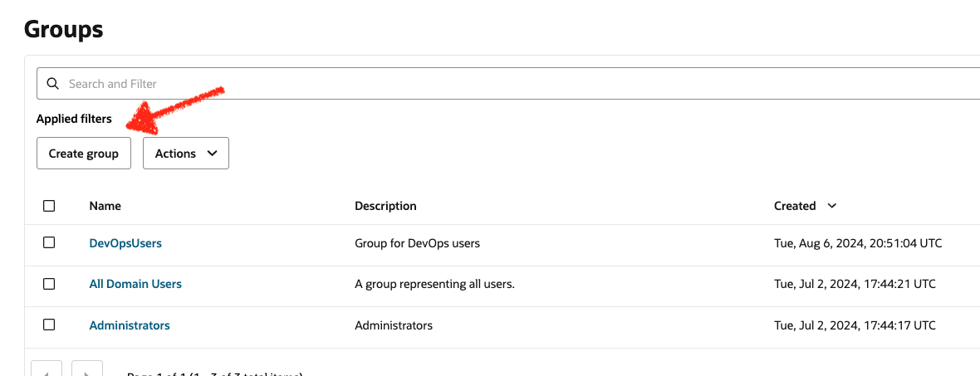Click the Name column header
Screen dimensions: 980x376
105,206
